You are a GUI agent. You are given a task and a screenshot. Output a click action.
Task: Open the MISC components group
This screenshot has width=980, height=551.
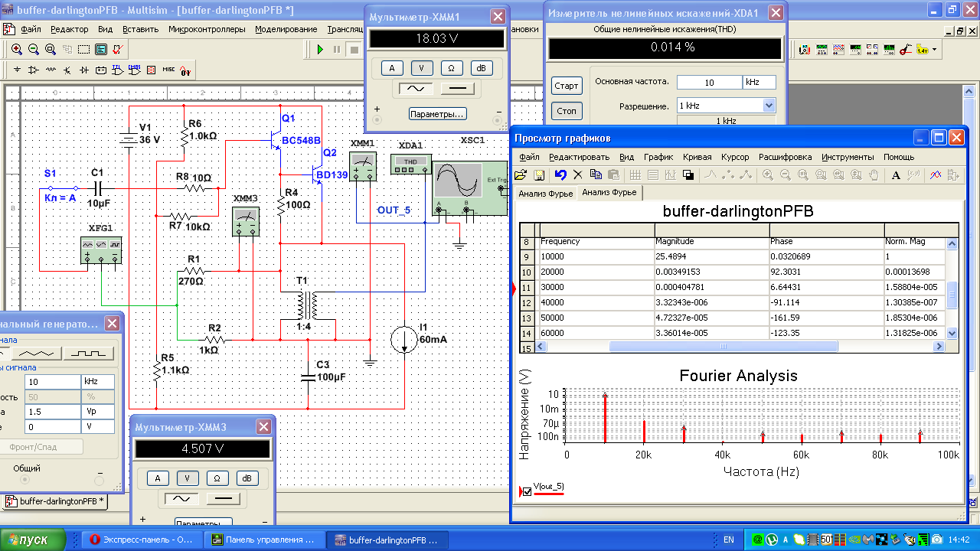coord(168,70)
